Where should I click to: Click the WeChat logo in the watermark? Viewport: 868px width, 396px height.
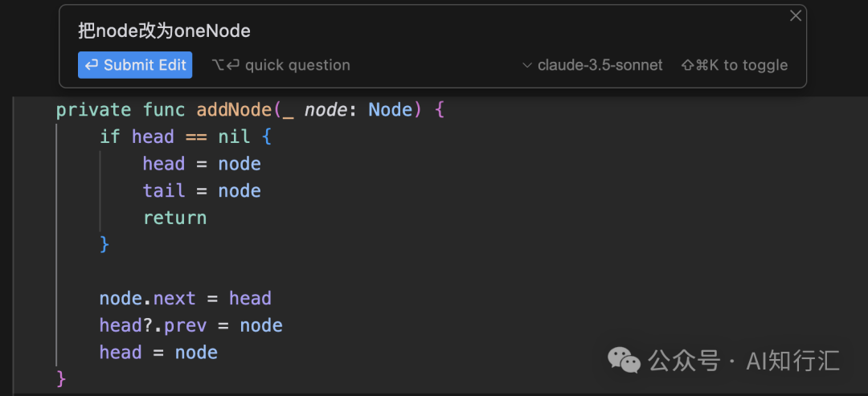pos(624,361)
